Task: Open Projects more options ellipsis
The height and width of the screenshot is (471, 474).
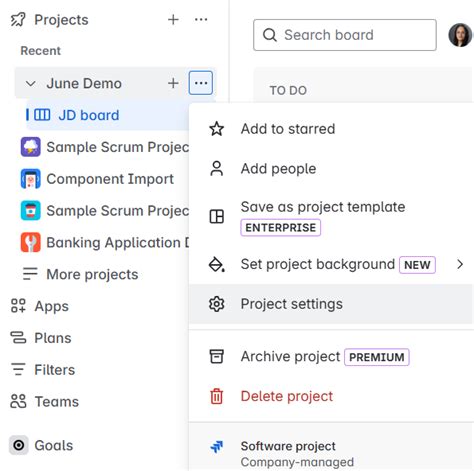Action: 201,20
